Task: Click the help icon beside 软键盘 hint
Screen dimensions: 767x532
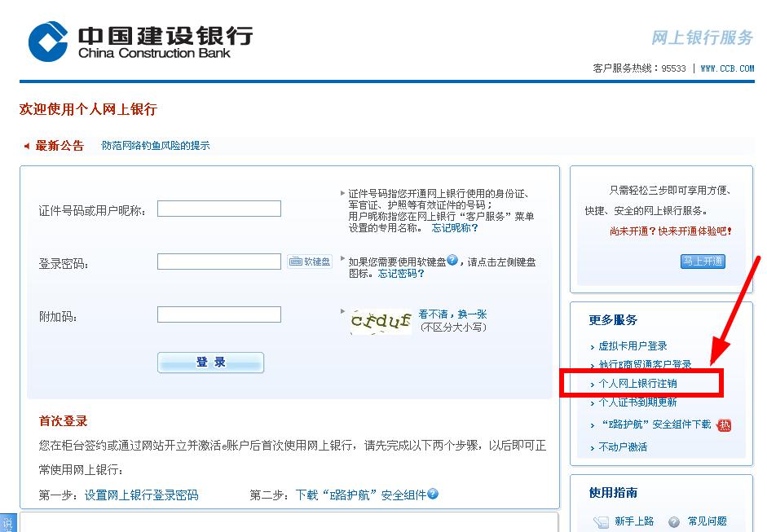Action: click(452, 260)
